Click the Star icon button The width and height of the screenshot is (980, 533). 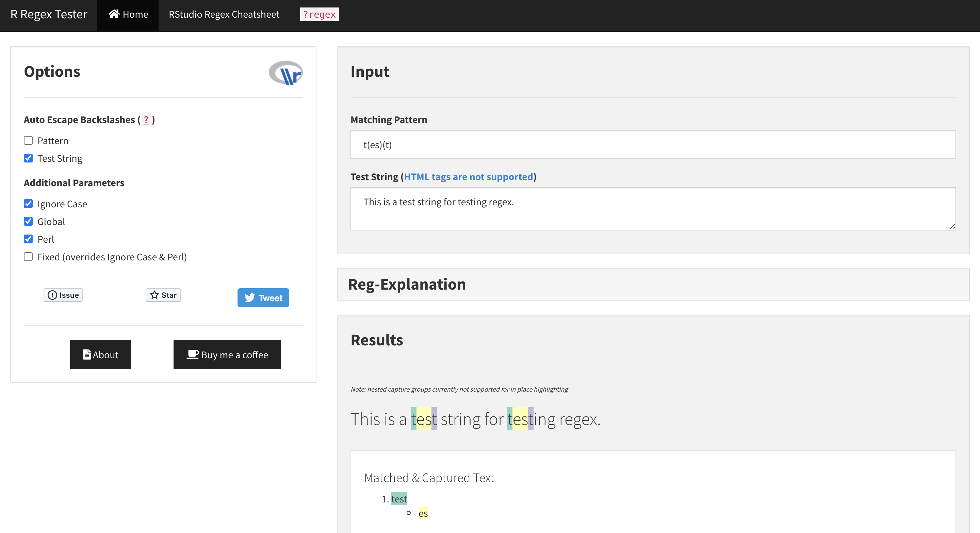coord(154,295)
